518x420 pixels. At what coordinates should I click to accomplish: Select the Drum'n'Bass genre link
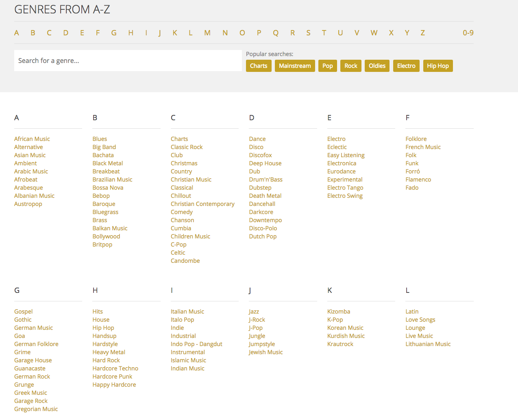(266, 180)
